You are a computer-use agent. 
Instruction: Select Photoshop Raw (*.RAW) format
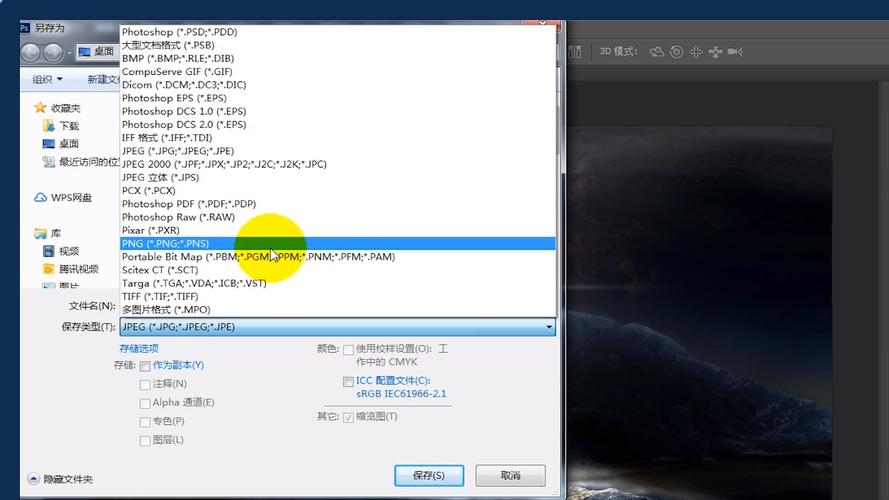[x=337, y=217]
